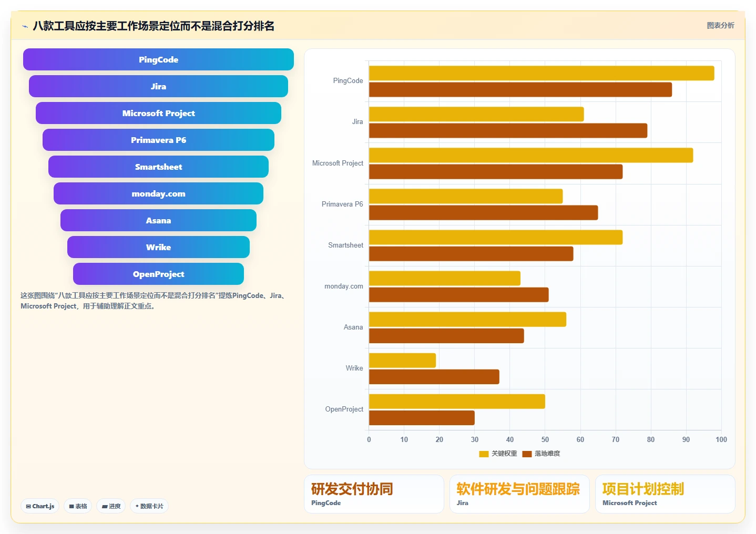The height and width of the screenshot is (534, 756).
Task: Click the monday.com y-axis label
Action: tap(344, 286)
